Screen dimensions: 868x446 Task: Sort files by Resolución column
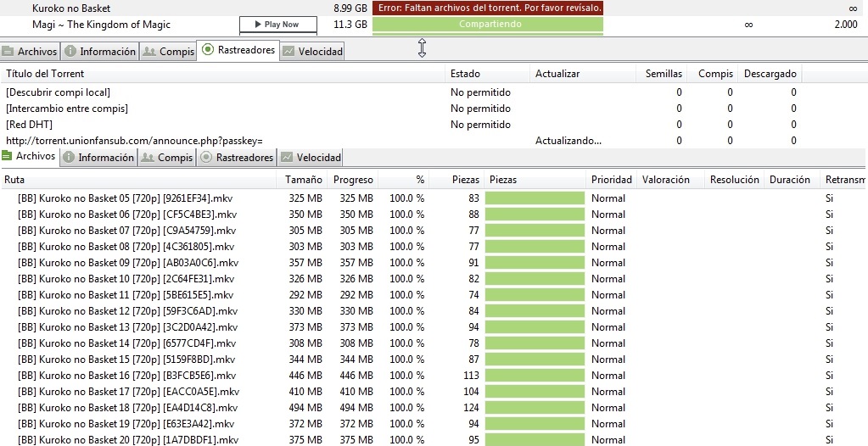click(x=735, y=180)
